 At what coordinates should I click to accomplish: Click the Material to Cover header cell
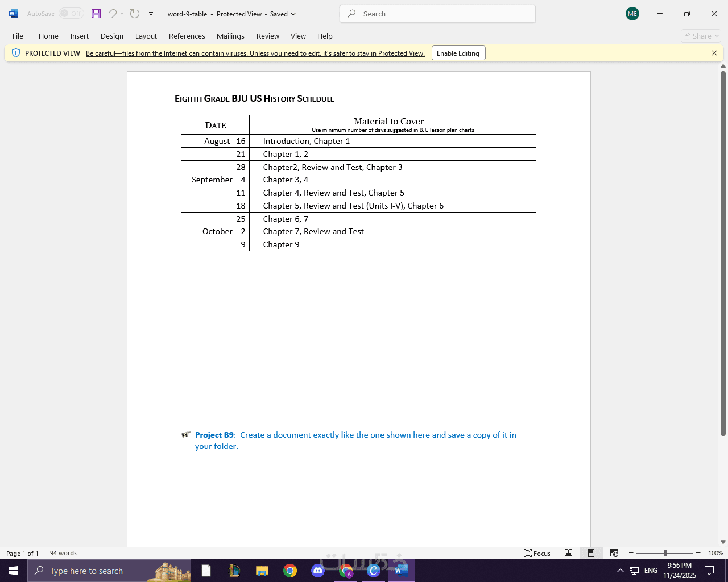pyautogui.click(x=392, y=125)
